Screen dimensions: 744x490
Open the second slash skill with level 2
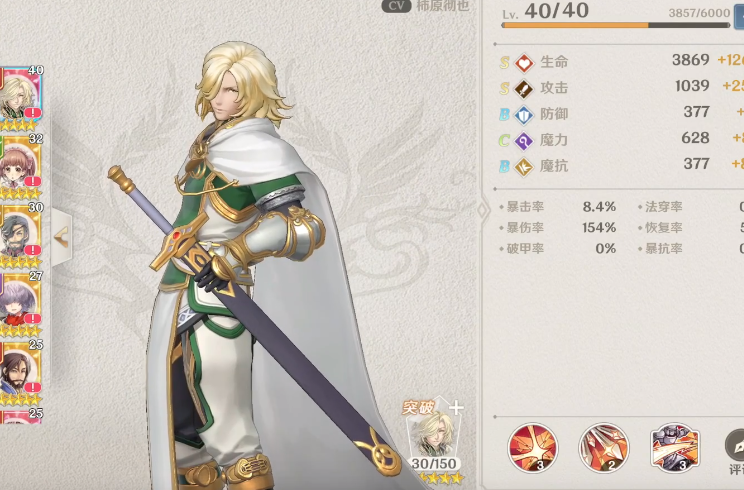click(604, 448)
